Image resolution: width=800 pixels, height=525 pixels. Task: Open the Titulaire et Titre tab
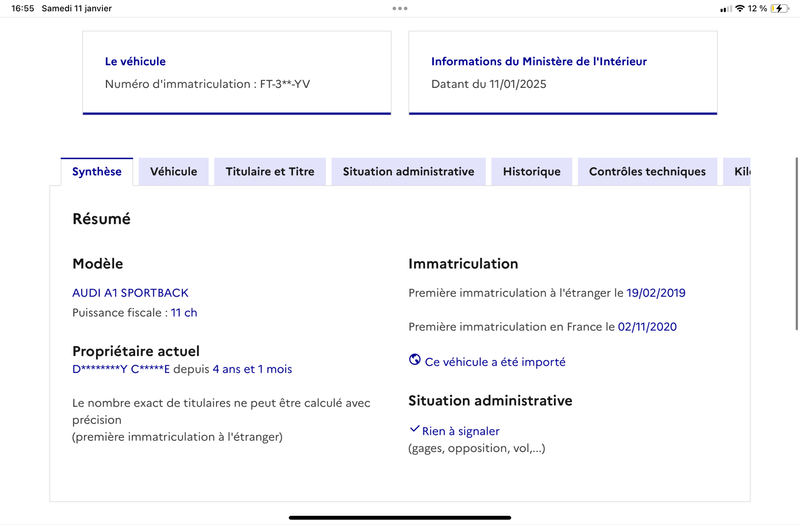(270, 171)
